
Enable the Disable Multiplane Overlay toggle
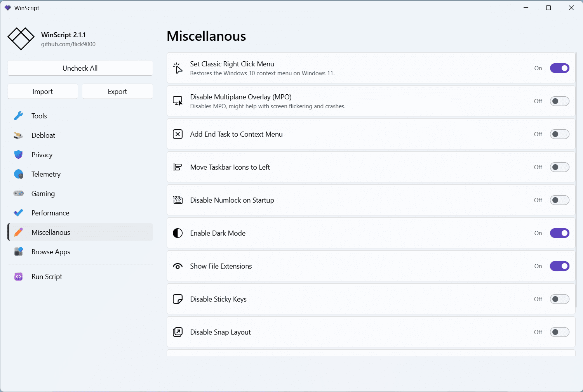[x=559, y=101]
